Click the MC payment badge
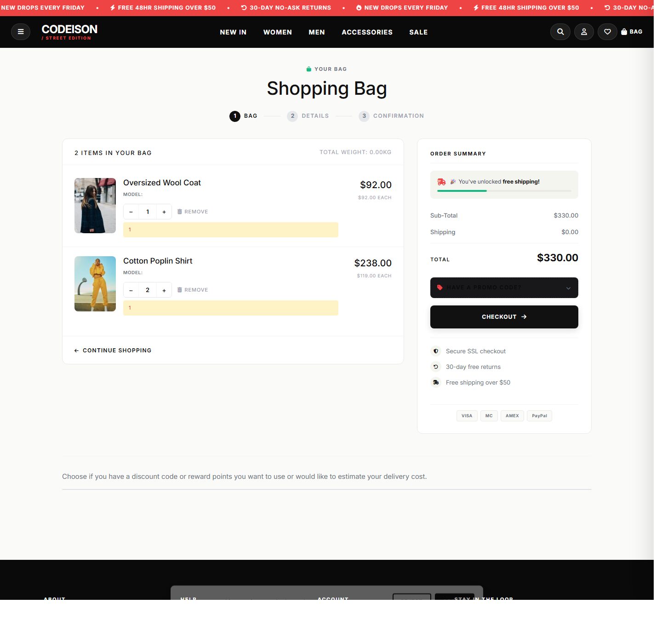The image size is (662, 644). coord(489,416)
